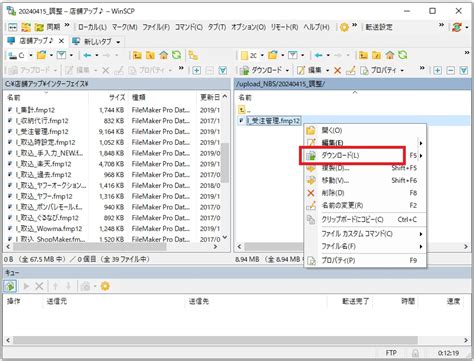Open the コマンド(C) menu
The height and width of the screenshot is (361, 474).
[x=189, y=27]
